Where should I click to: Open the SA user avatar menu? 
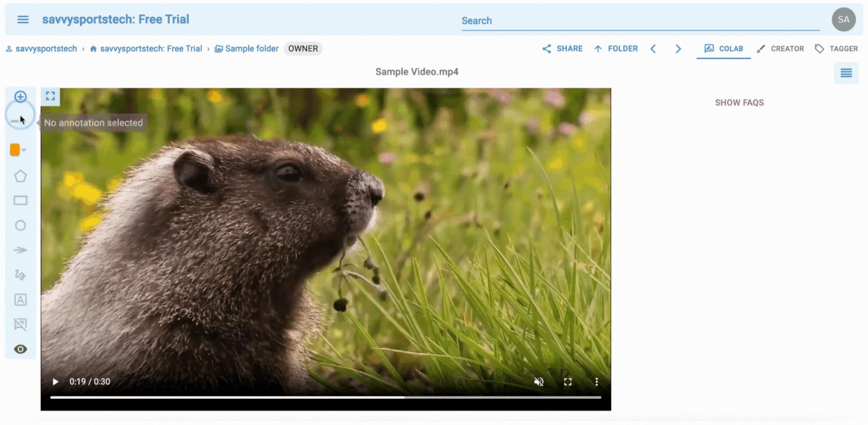pos(844,19)
